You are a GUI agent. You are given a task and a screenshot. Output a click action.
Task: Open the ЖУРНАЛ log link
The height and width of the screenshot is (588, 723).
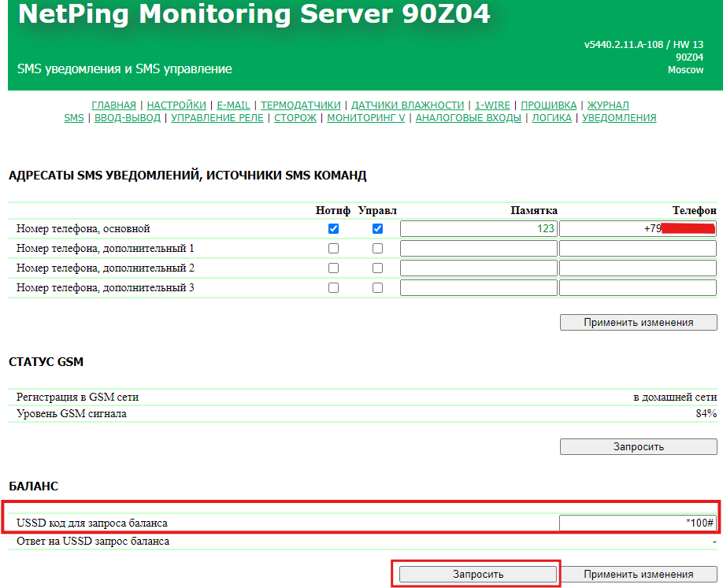608,105
